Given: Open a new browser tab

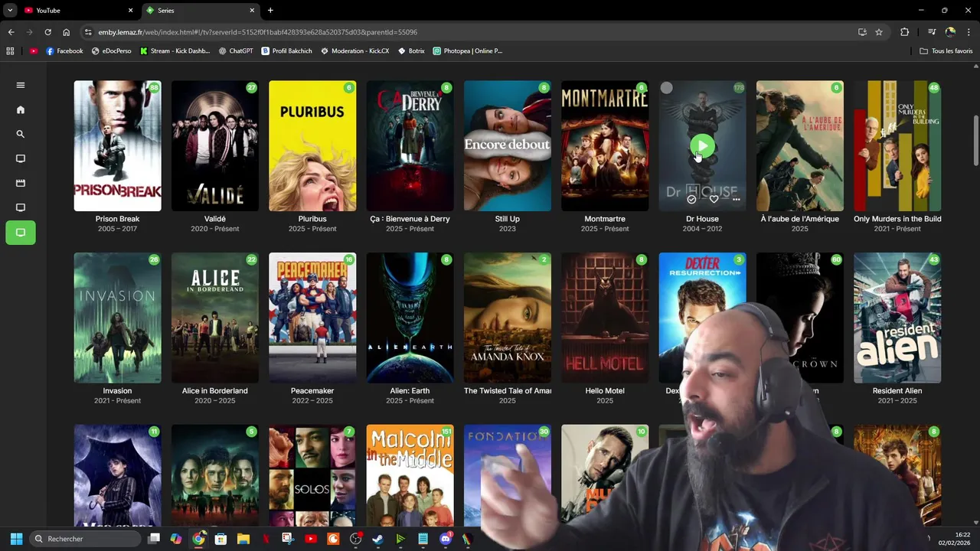Looking at the screenshot, I should pos(270,11).
